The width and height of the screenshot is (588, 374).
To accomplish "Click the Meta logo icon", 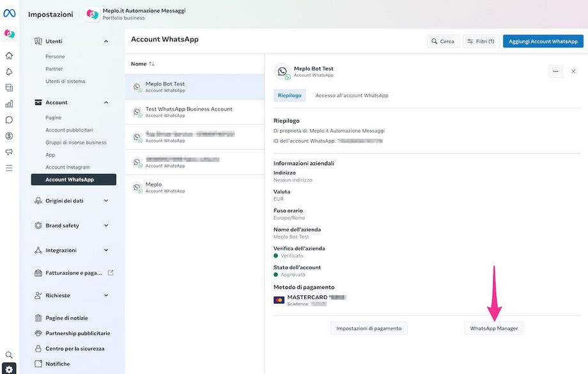I will click(x=9, y=14).
